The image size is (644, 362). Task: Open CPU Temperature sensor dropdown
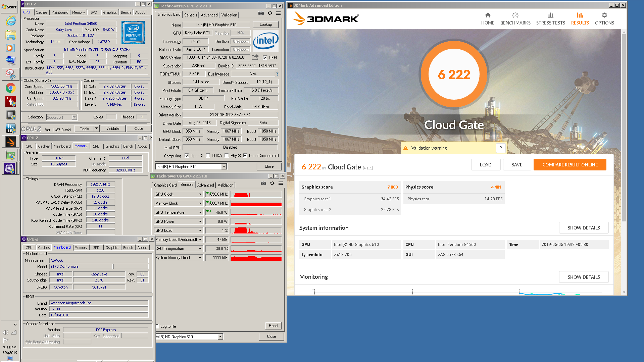tap(200, 249)
